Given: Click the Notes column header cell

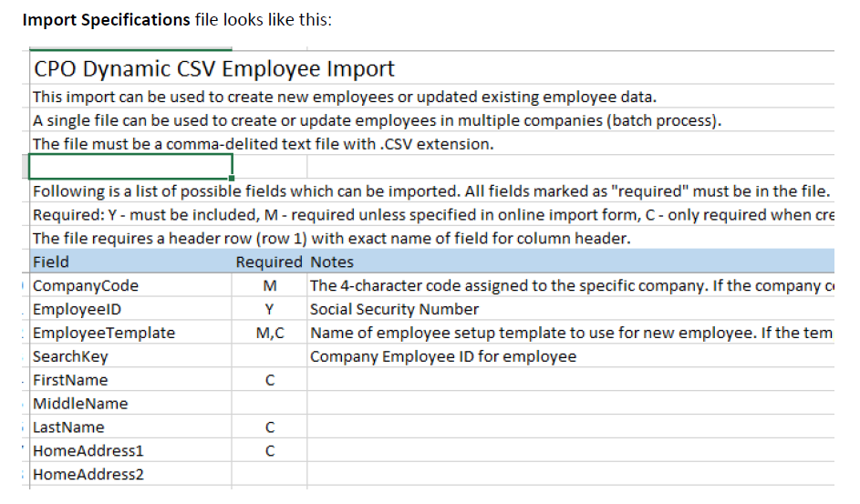Looking at the screenshot, I should (571, 262).
